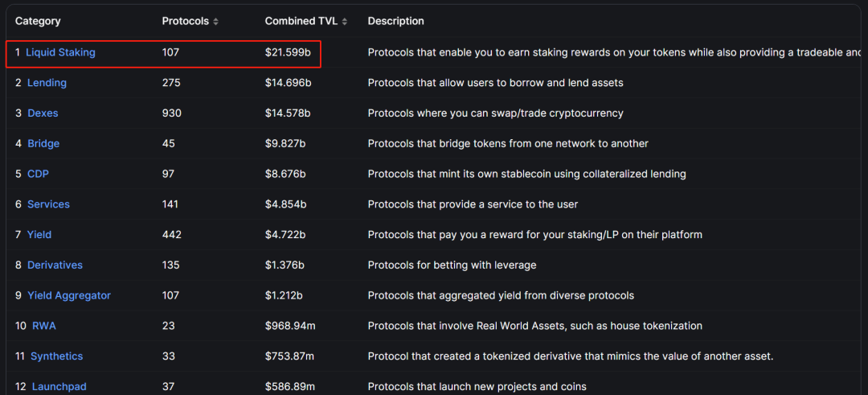Click the Services category link
Screen dimensions: 868x395
(x=49, y=204)
